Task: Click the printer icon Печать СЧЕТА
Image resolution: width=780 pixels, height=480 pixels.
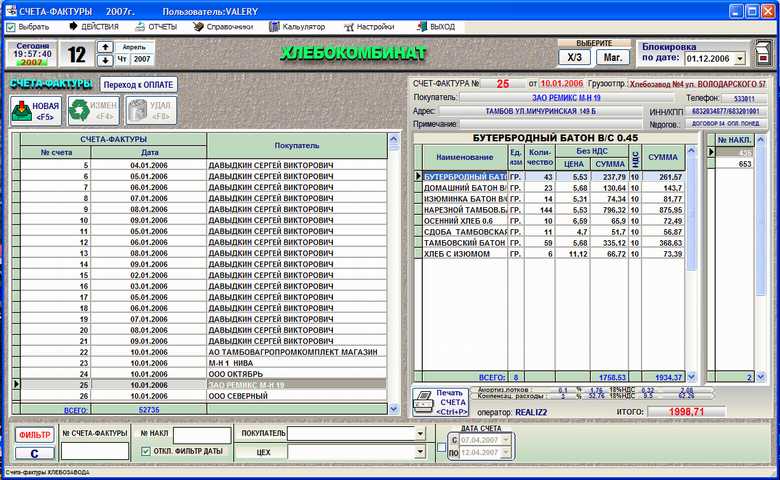Action: click(x=441, y=402)
